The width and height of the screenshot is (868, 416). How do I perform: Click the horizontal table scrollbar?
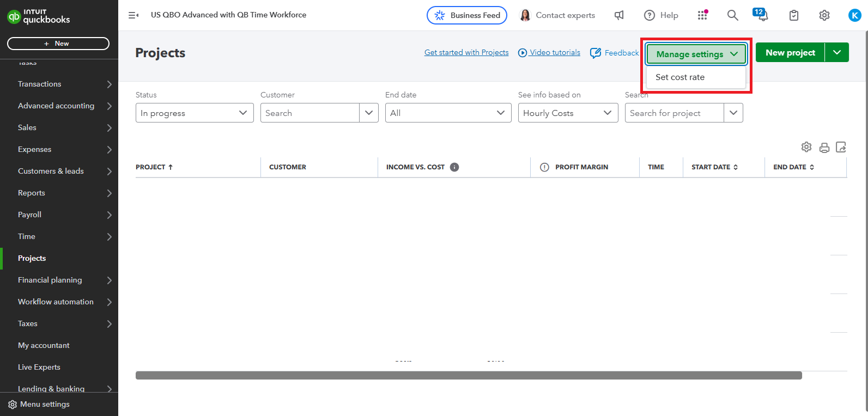coord(469,375)
